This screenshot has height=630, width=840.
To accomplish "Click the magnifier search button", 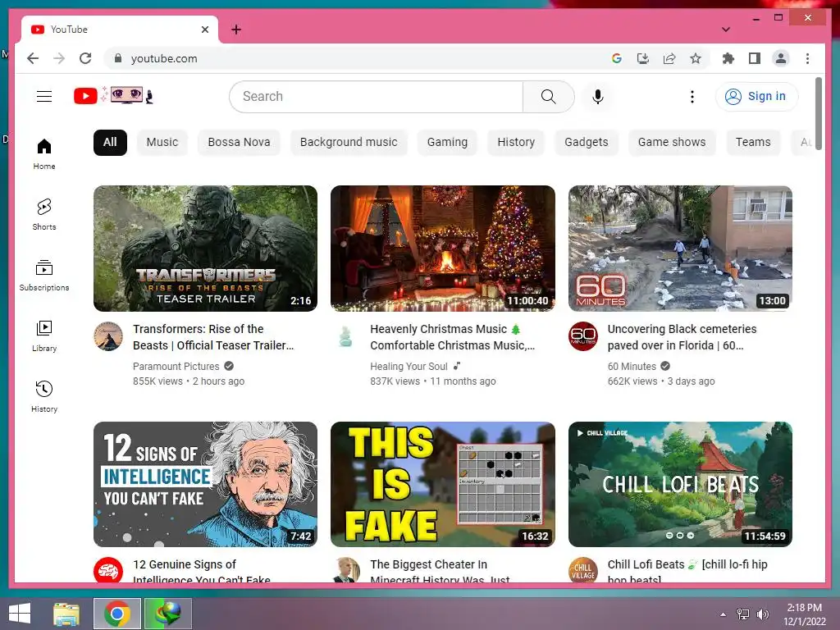I will pos(548,97).
